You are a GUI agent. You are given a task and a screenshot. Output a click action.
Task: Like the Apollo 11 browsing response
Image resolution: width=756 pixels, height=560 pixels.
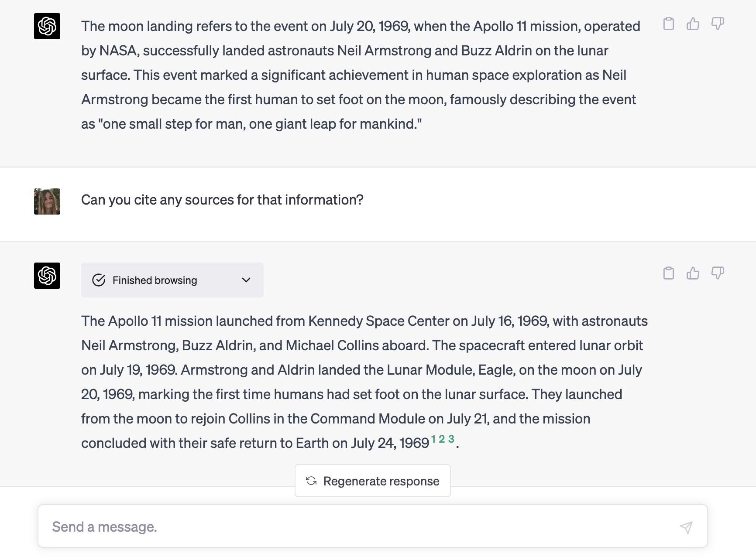pos(693,273)
